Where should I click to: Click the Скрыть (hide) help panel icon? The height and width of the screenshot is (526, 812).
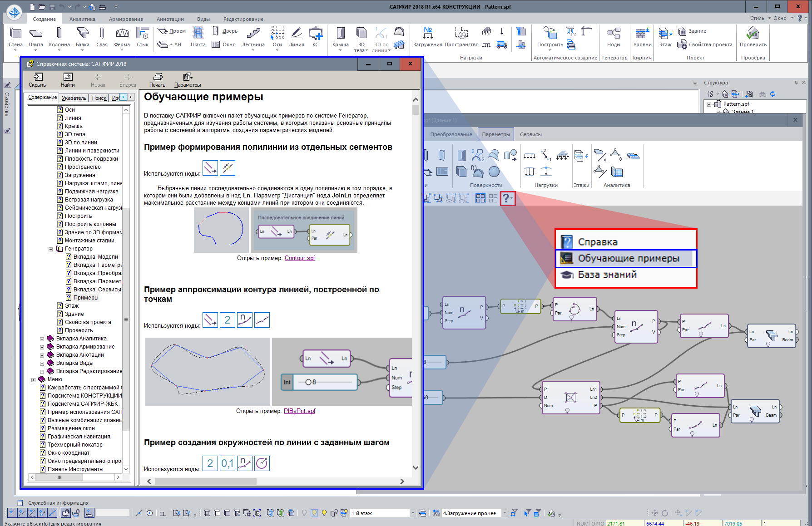(x=37, y=80)
